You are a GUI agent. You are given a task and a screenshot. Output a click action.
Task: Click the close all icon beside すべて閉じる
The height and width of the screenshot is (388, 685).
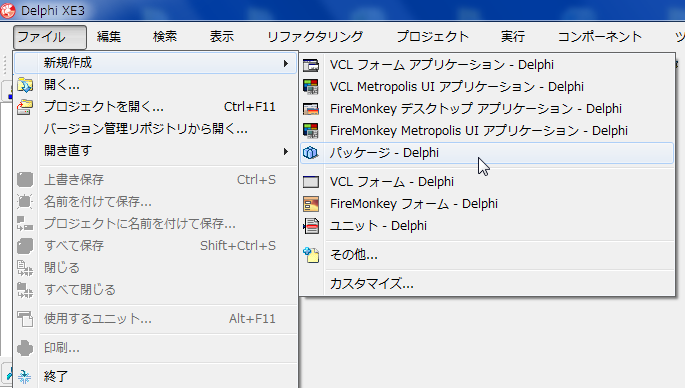coord(25,289)
